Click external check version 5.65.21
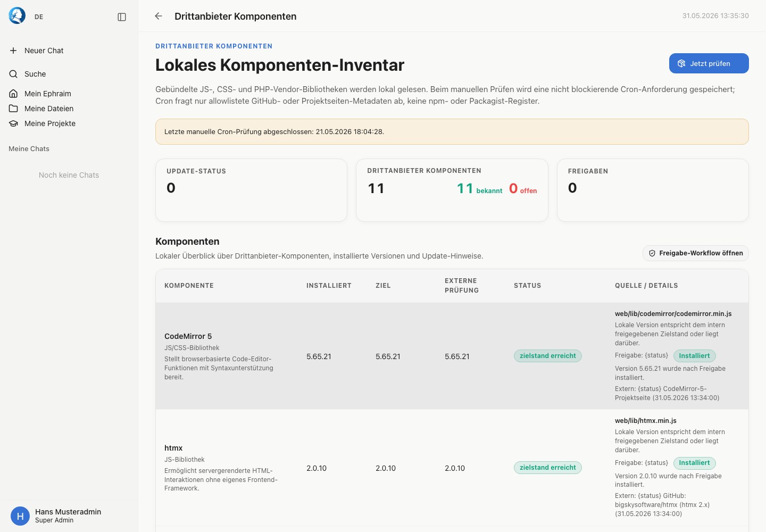The height and width of the screenshot is (532, 766). pyautogui.click(x=457, y=356)
